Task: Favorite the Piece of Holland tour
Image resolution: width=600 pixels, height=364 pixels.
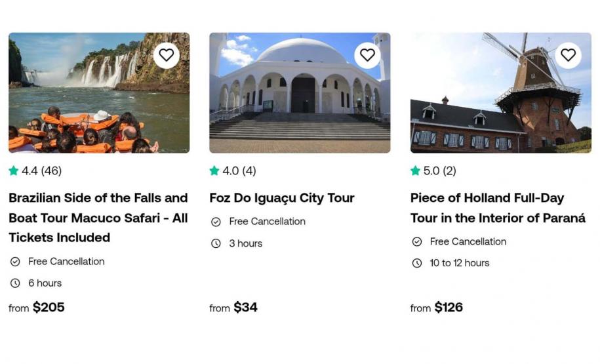Action: coord(568,55)
